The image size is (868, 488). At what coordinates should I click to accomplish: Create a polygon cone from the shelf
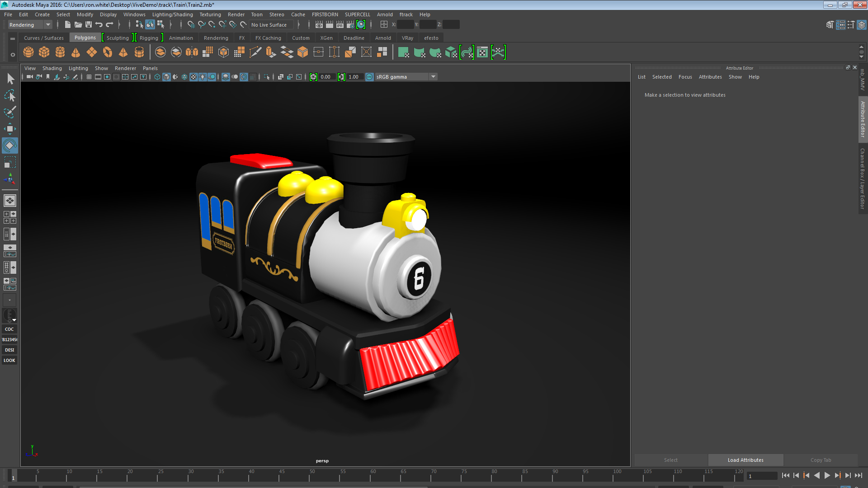pos(75,52)
